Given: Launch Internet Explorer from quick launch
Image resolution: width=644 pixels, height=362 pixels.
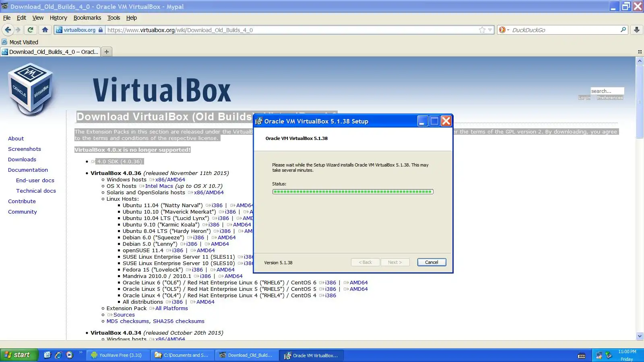Looking at the screenshot, I should 58,355.
